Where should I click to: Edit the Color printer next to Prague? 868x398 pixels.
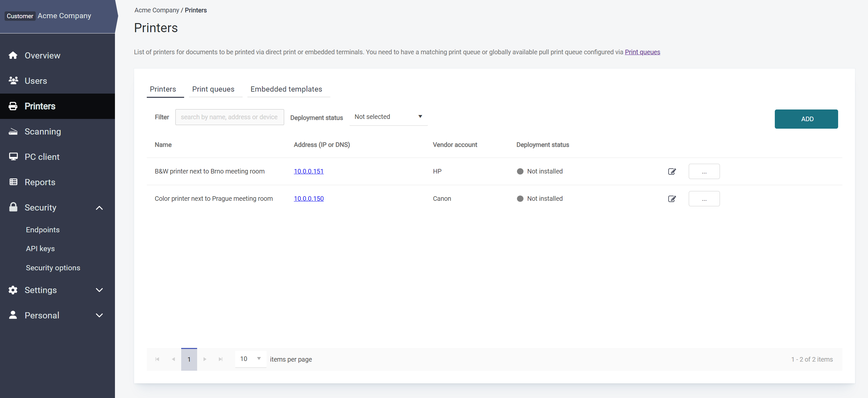672,199
